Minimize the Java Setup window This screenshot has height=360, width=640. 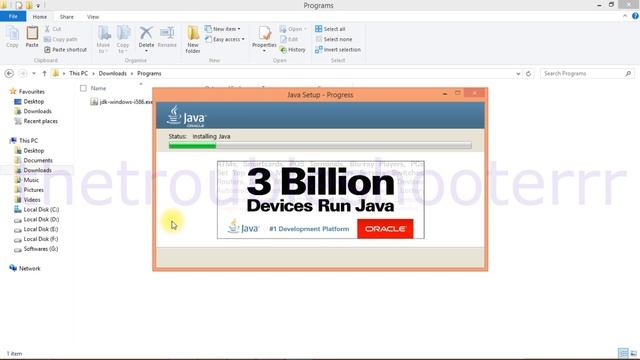click(x=444, y=94)
